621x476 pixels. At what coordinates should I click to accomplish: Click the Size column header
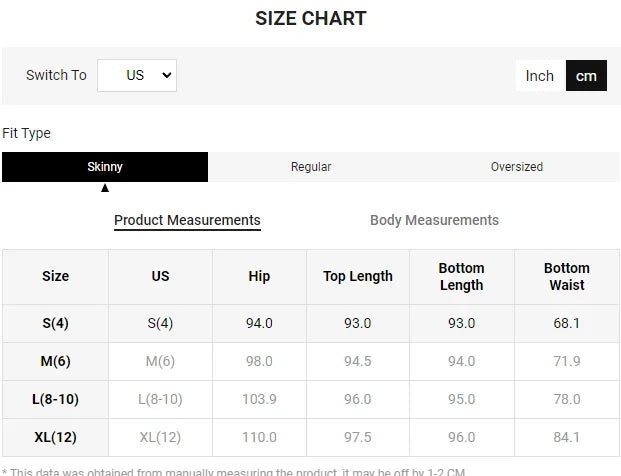coord(55,277)
